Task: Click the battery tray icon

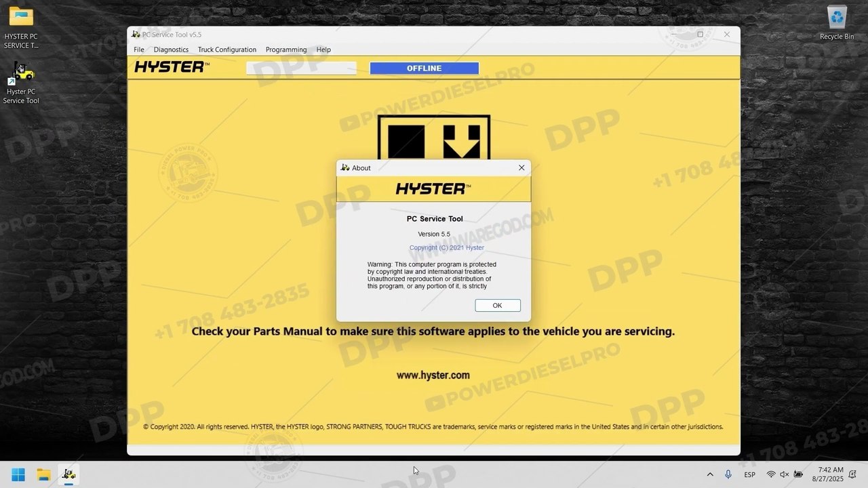Action: 799,474
